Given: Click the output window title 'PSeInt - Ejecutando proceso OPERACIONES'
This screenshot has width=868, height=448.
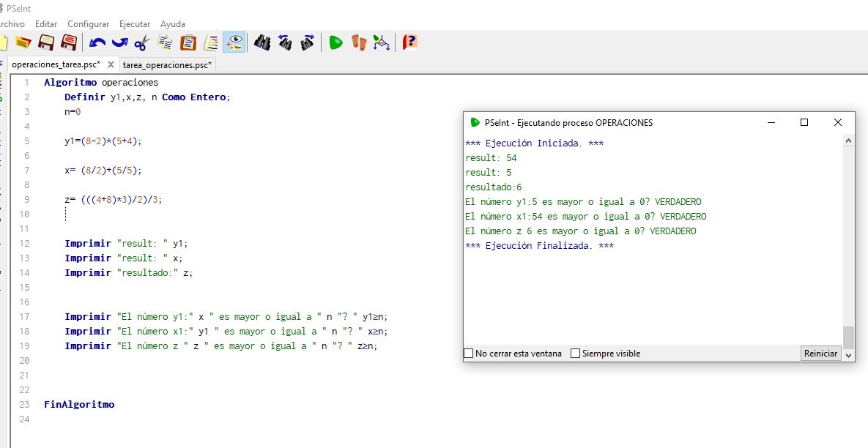Looking at the screenshot, I should (568, 123).
